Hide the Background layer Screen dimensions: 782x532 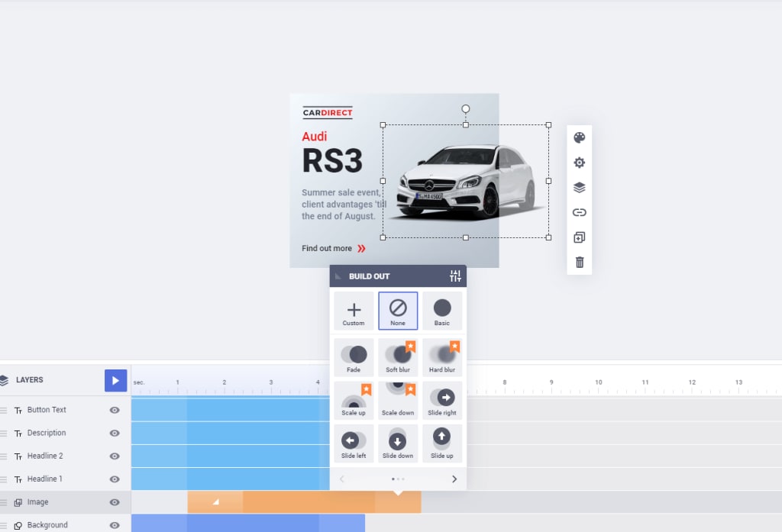coord(115,525)
